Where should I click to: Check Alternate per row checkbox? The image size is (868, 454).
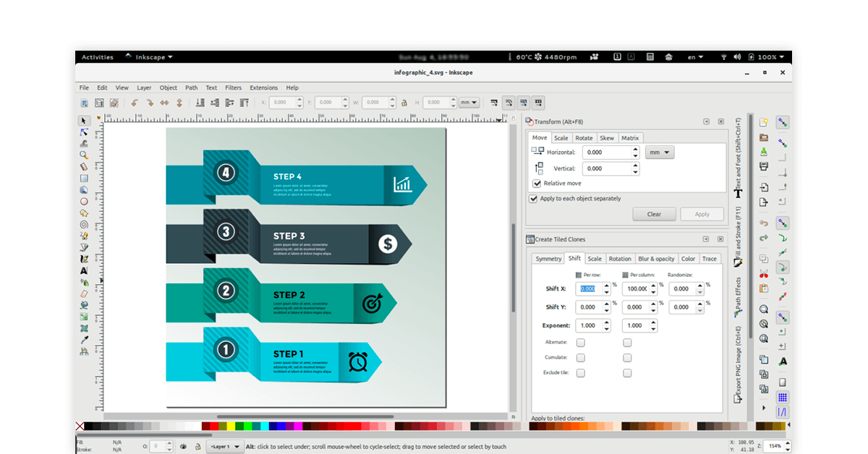[580, 343]
